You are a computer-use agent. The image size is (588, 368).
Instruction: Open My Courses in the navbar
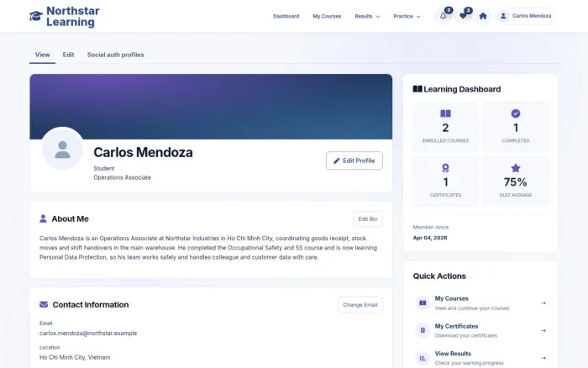(327, 17)
